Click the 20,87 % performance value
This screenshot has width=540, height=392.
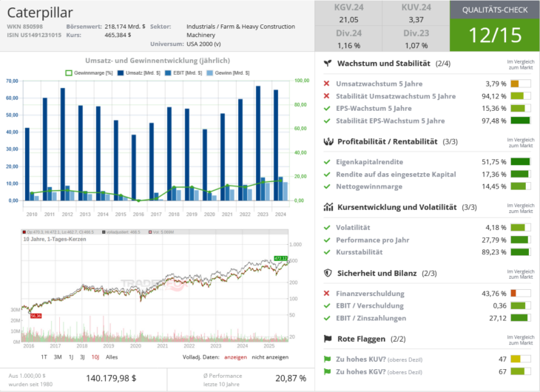tap(291, 378)
